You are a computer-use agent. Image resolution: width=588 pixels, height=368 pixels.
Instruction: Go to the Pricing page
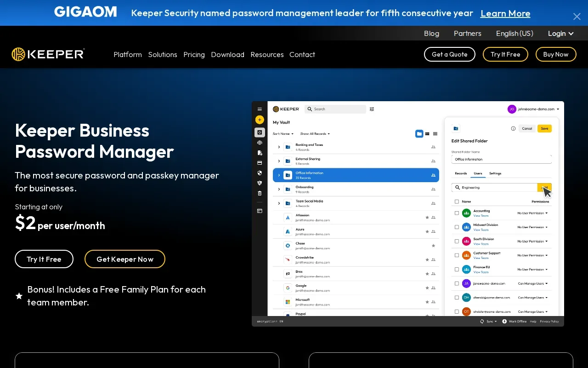click(194, 54)
